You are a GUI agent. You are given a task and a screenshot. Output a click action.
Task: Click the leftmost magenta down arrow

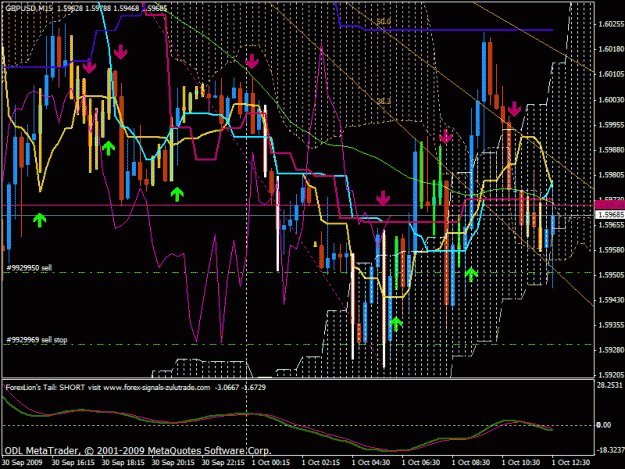tap(89, 66)
